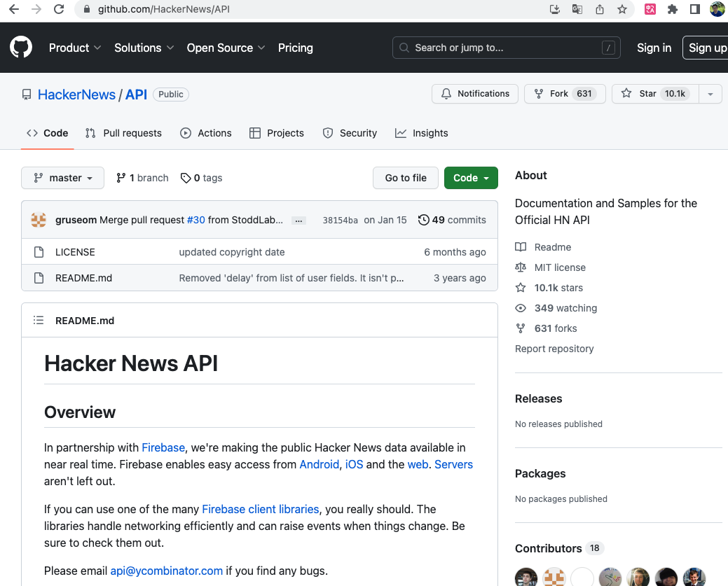Viewport: 728px width, 586px height.
Task: Open first contributor avatar
Action: [x=526, y=577]
